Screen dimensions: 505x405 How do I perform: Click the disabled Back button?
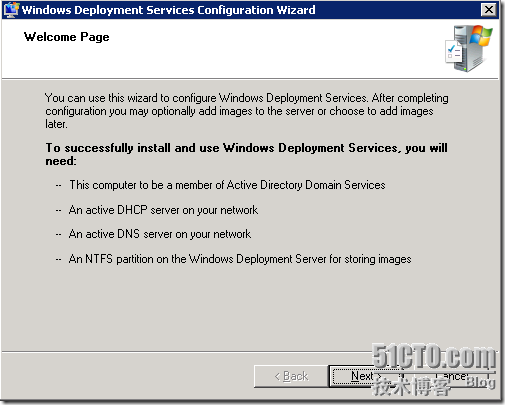(x=291, y=376)
